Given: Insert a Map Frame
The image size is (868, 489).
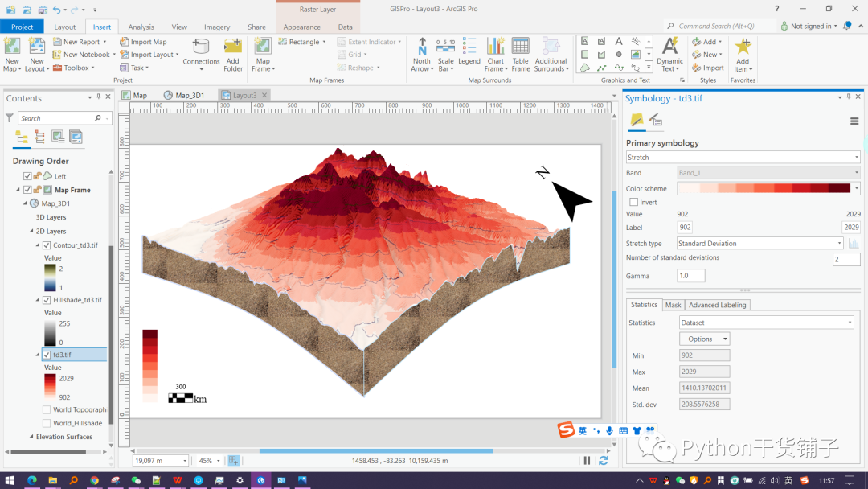Looking at the screenshot, I should (263, 54).
